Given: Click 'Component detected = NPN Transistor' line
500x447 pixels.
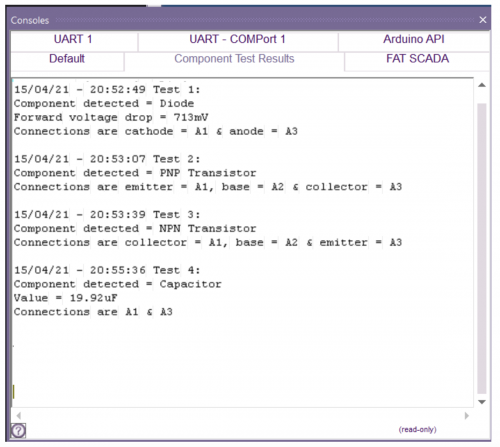Looking at the screenshot, I should (x=135, y=229).
